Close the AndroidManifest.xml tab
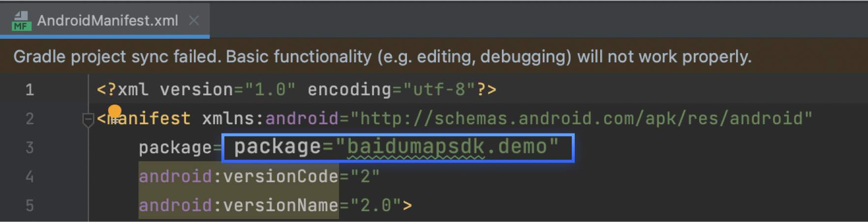This screenshot has height=222, width=868. coord(194,21)
